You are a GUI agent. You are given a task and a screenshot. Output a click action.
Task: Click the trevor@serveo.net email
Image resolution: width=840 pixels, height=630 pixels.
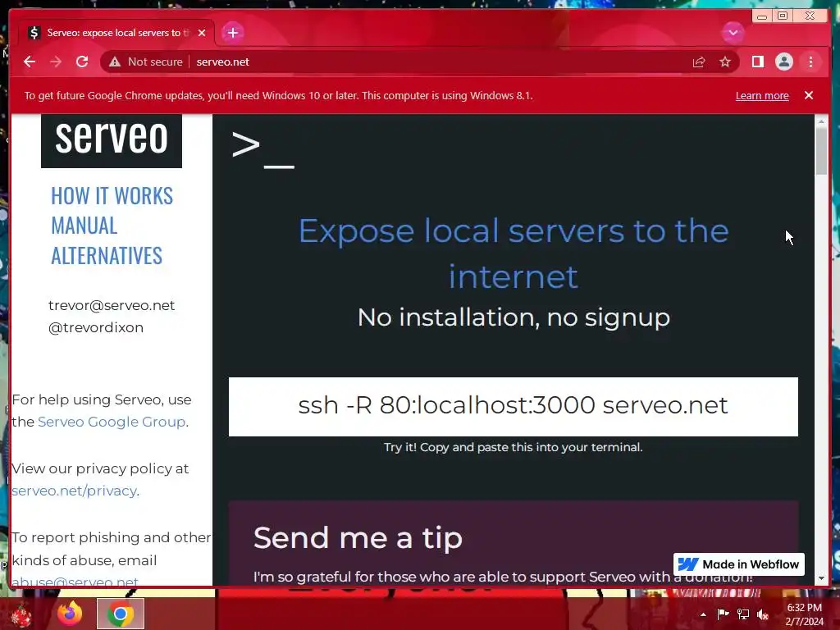point(112,305)
